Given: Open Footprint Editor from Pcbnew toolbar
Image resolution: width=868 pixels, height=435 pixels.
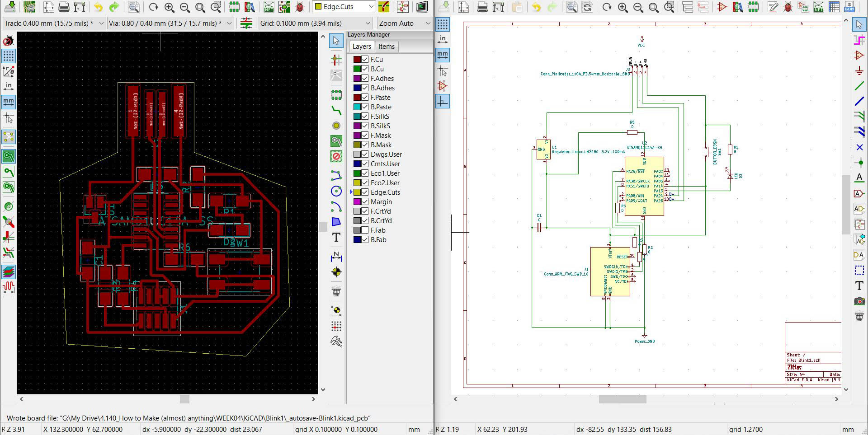Looking at the screenshot, I should [234, 6].
